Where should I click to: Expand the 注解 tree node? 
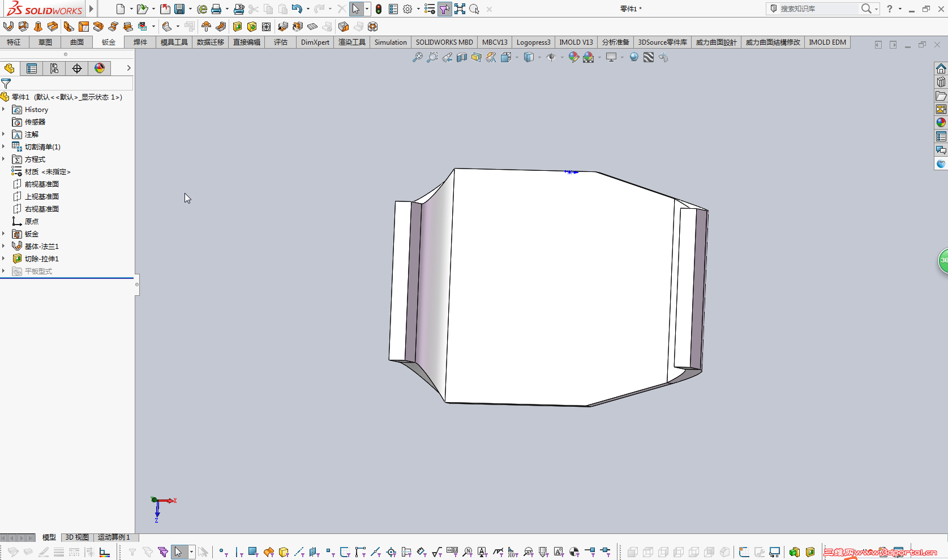(3, 134)
